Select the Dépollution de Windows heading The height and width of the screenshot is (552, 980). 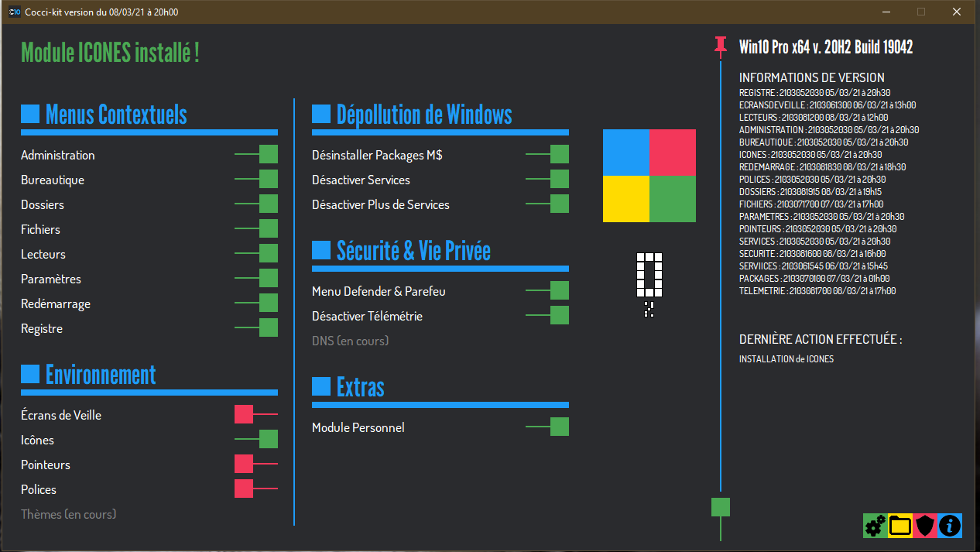pos(424,115)
